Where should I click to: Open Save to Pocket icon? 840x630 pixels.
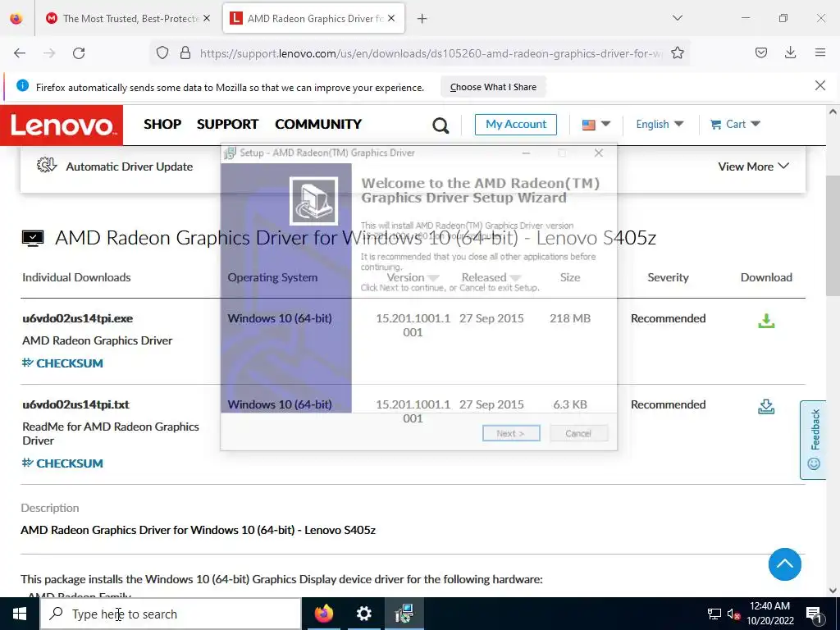pos(760,52)
